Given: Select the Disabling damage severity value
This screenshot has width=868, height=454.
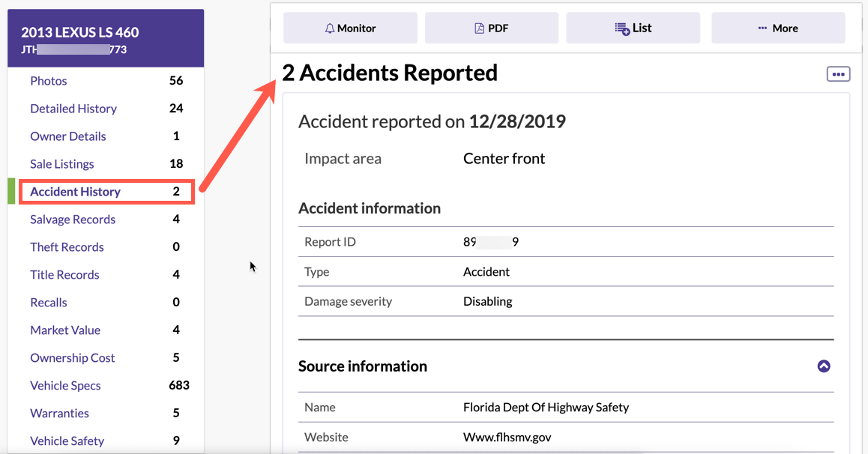Looking at the screenshot, I should [487, 301].
